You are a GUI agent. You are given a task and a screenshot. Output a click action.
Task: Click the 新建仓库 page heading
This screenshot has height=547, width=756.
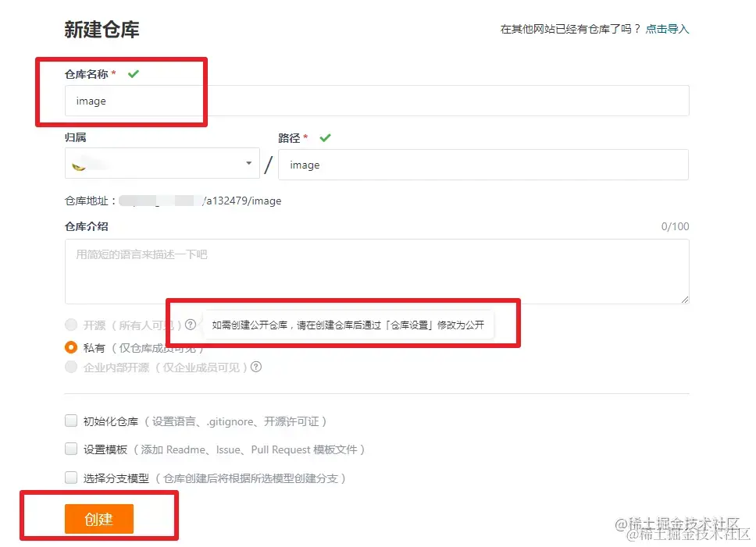(102, 30)
